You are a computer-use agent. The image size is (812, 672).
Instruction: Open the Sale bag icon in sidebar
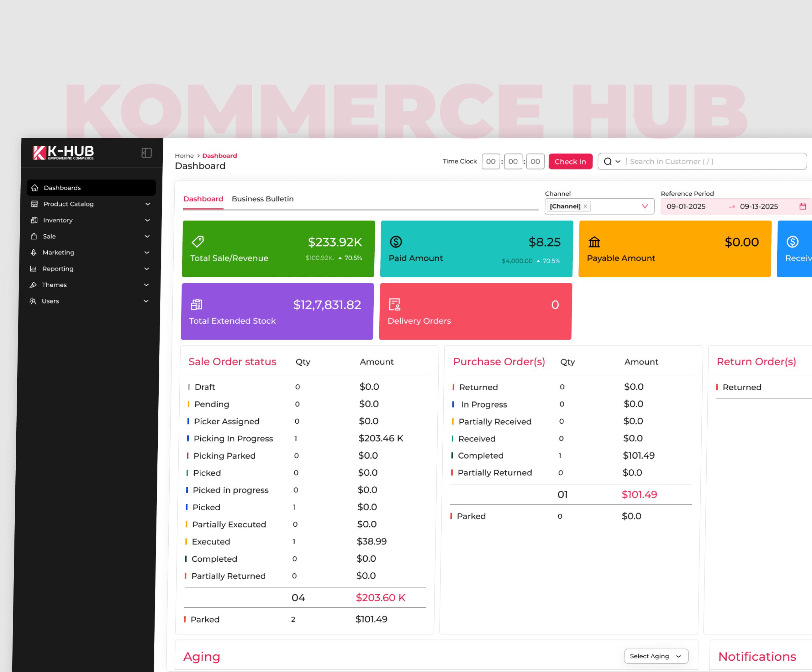34,236
